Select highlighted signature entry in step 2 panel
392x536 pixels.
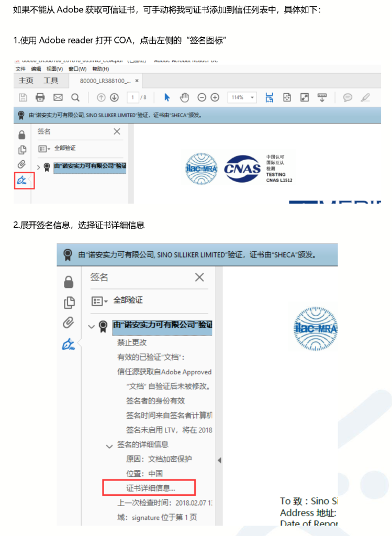coord(162,327)
